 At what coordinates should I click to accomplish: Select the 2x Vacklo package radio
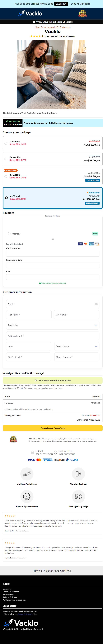pyautogui.click(x=6, y=159)
